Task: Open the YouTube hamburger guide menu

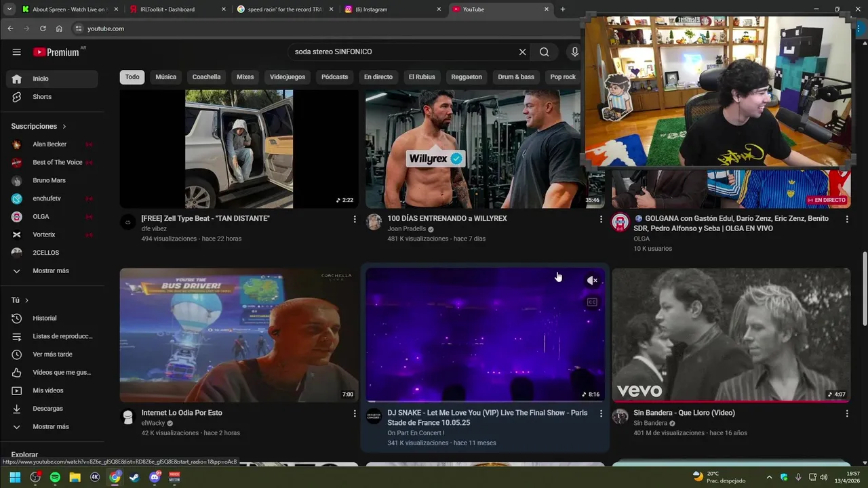Action: click(x=16, y=52)
